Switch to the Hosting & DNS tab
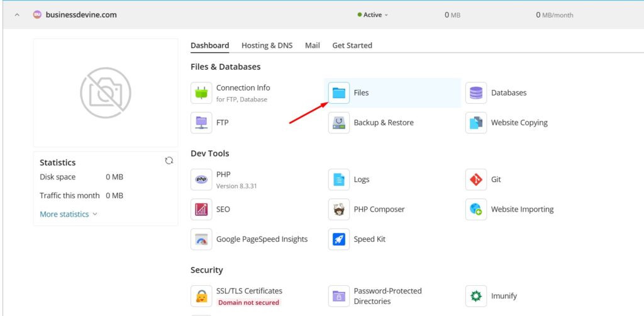Viewport: 644px width, 316px height. tap(267, 45)
